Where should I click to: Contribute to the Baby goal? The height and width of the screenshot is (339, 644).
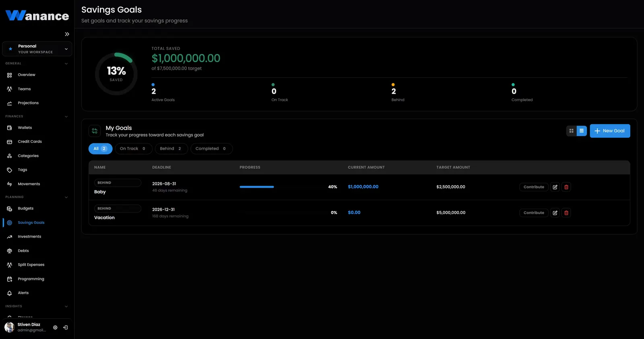534,187
